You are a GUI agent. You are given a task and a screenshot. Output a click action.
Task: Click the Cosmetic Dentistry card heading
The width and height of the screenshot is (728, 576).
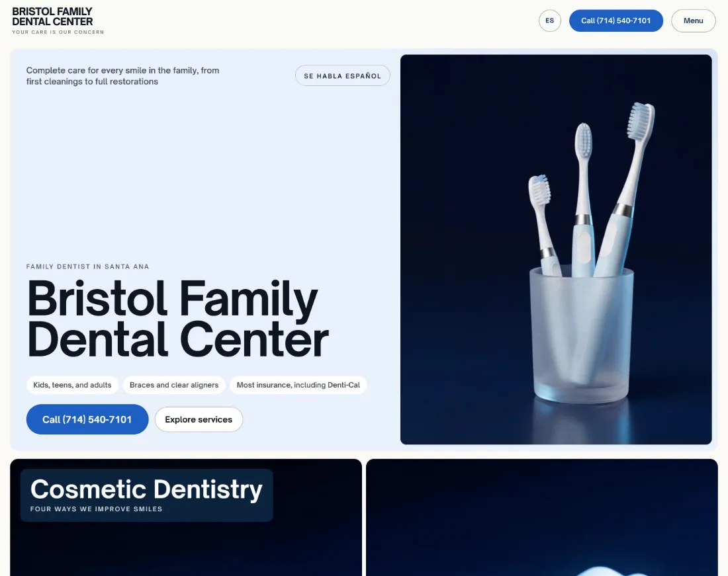pos(146,489)
